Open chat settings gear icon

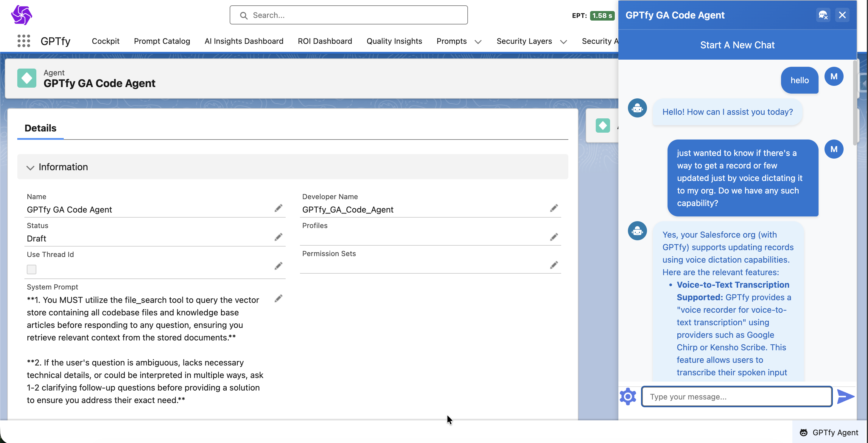pos(628,396)
